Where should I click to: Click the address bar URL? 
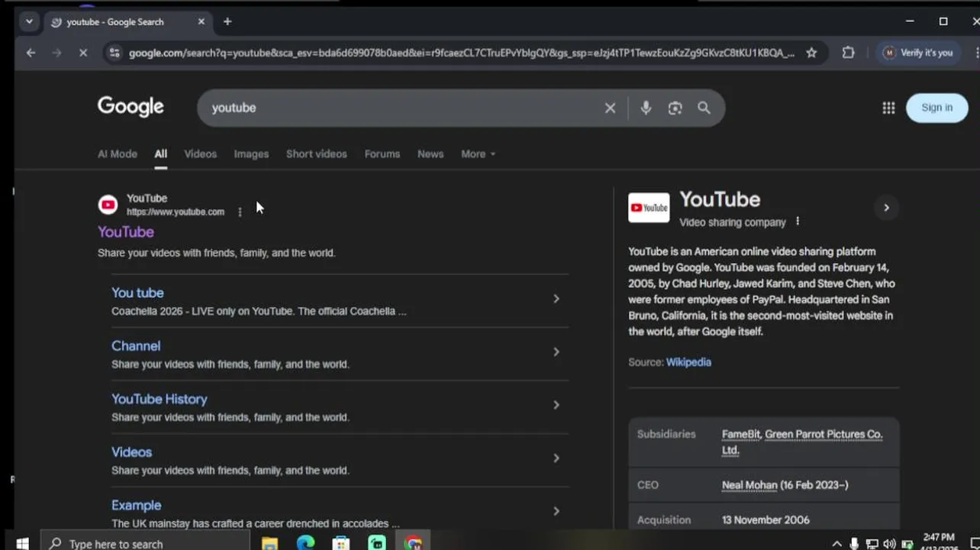[461, 53]
